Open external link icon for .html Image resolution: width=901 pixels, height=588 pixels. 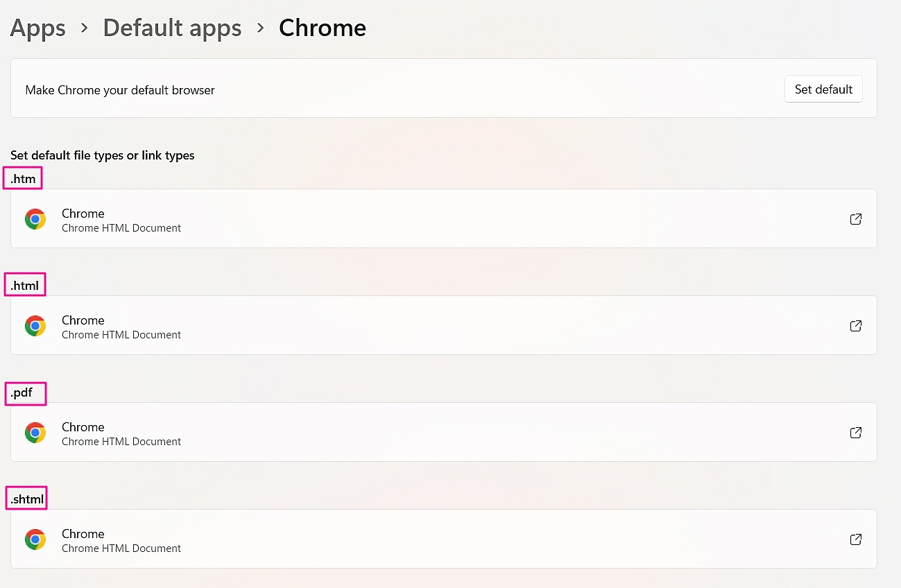point(856,326)
